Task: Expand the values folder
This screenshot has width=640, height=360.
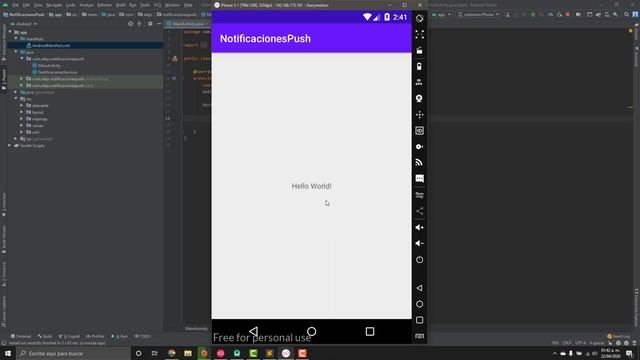Action: tap(22, 125)
